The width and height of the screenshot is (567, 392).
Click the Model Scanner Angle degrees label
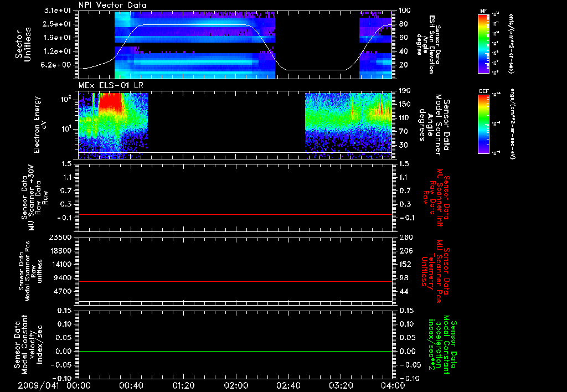[435, 125]
